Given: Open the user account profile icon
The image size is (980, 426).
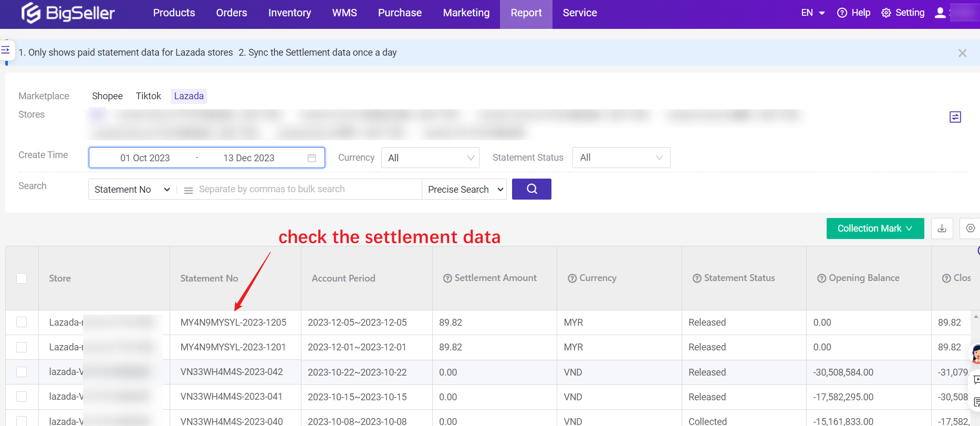Looking at the screenshot, I should point(940,13).
